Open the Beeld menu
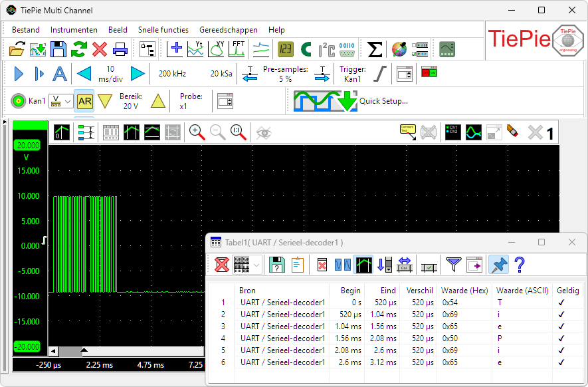Screen dimensions: 588x387 coord(118,30)
